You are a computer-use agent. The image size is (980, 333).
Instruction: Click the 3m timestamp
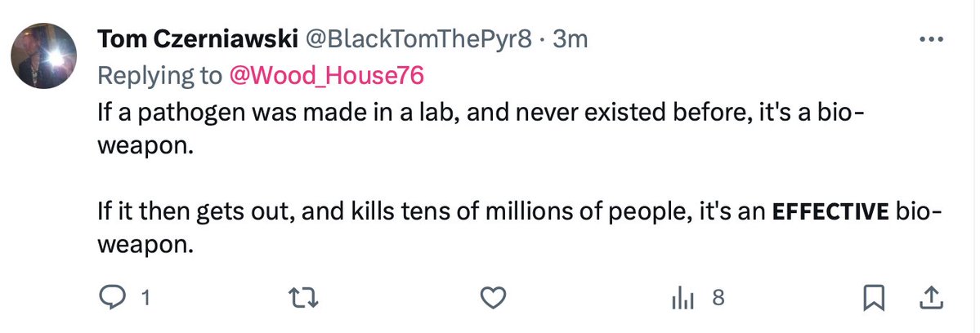[x=570, y=39]
